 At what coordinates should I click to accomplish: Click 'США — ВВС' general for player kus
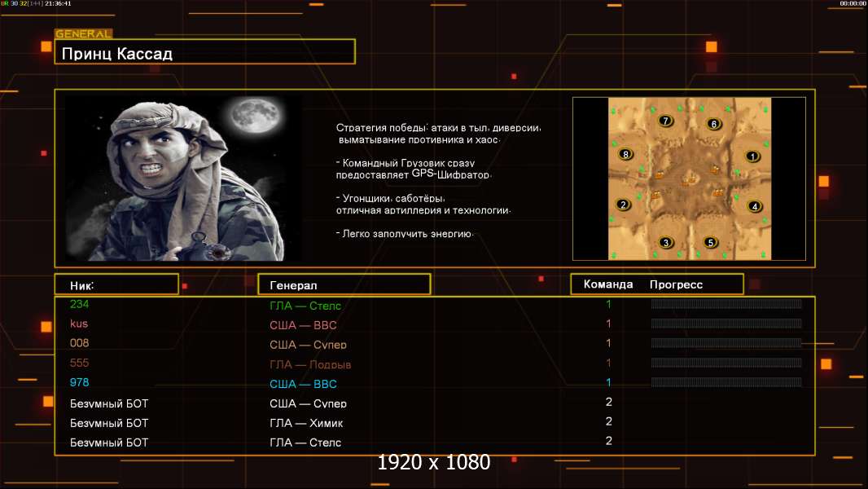(x=303, y=325)
